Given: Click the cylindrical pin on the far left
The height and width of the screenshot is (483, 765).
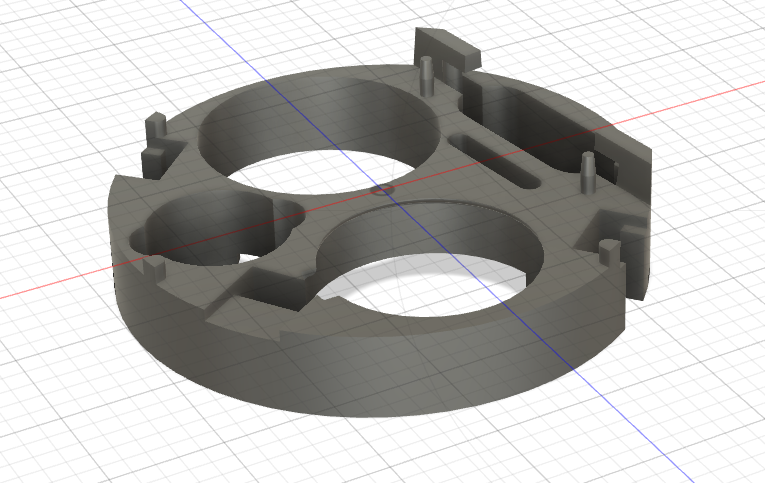Looking at the screenshot, I should coord(156,130).
